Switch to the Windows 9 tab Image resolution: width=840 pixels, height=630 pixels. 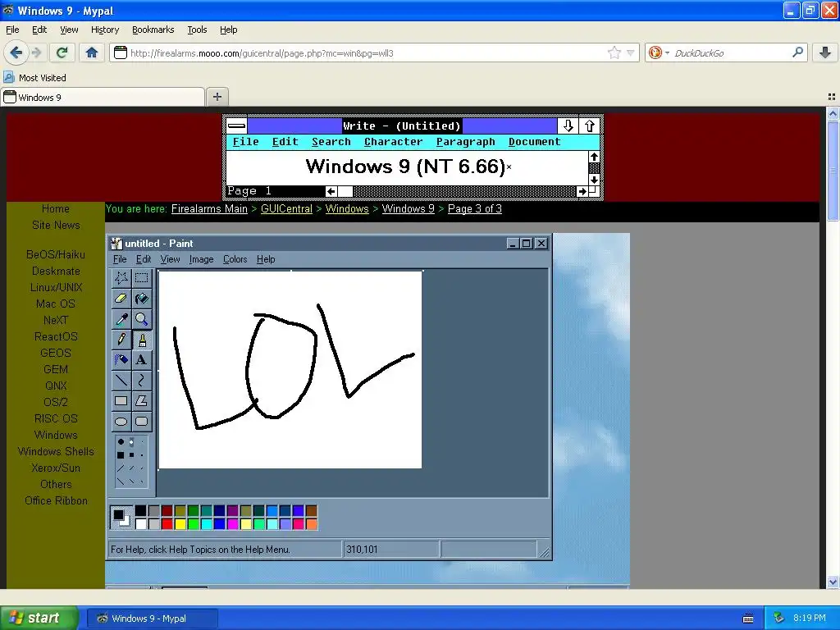(103, 97)
